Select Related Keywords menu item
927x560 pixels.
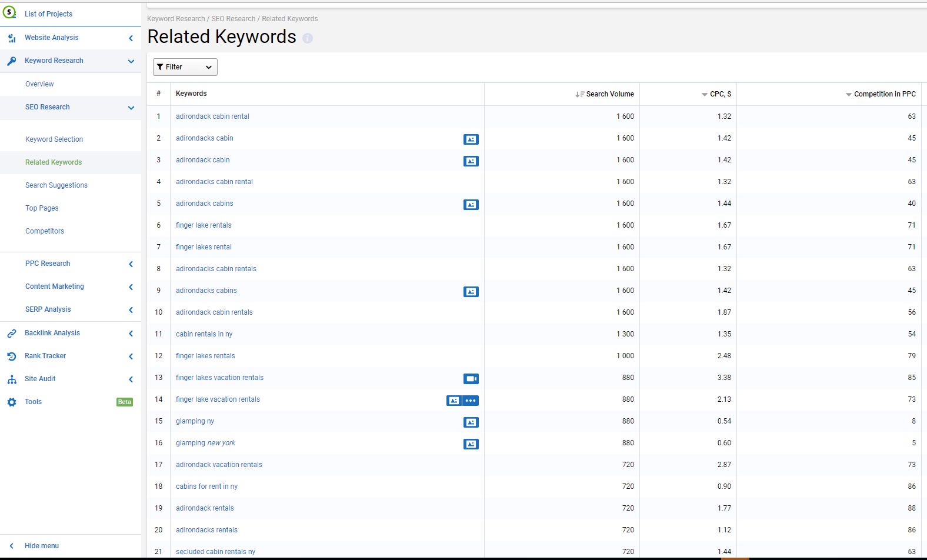(54, 162)
